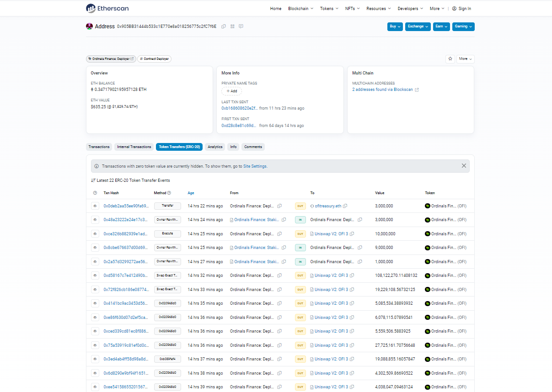Copy From address in 0x48a23222e24e17c3 row
Viewport: 552px width, 392px height.
tap(284, 220)
